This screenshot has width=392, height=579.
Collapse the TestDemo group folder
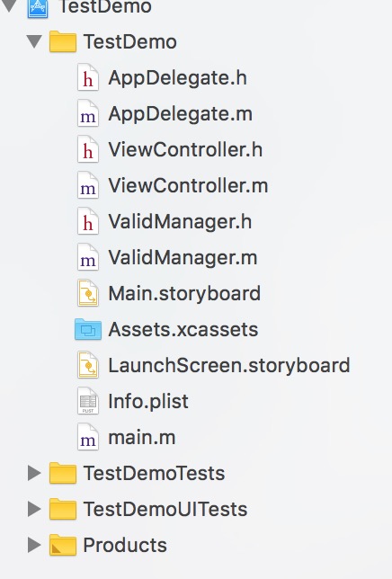pos(34,41)
